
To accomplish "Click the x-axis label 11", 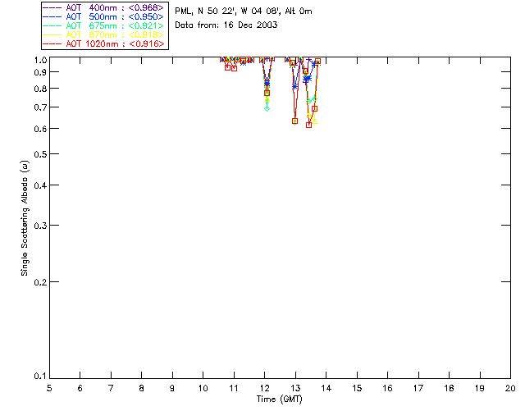I will point(234,388).
